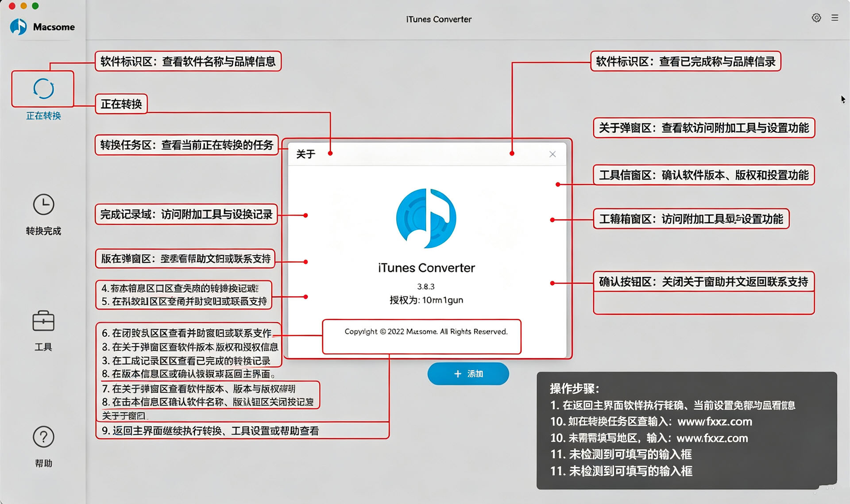The image size is (850, 504).
Task: Click the iTunes Converter window title
Action: pos(439,19)
